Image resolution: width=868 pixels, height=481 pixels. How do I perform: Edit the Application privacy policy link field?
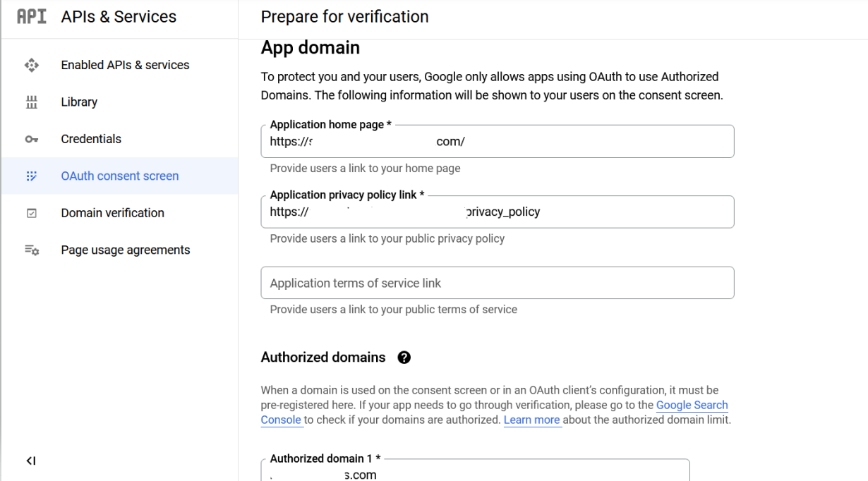click(498, 212)
